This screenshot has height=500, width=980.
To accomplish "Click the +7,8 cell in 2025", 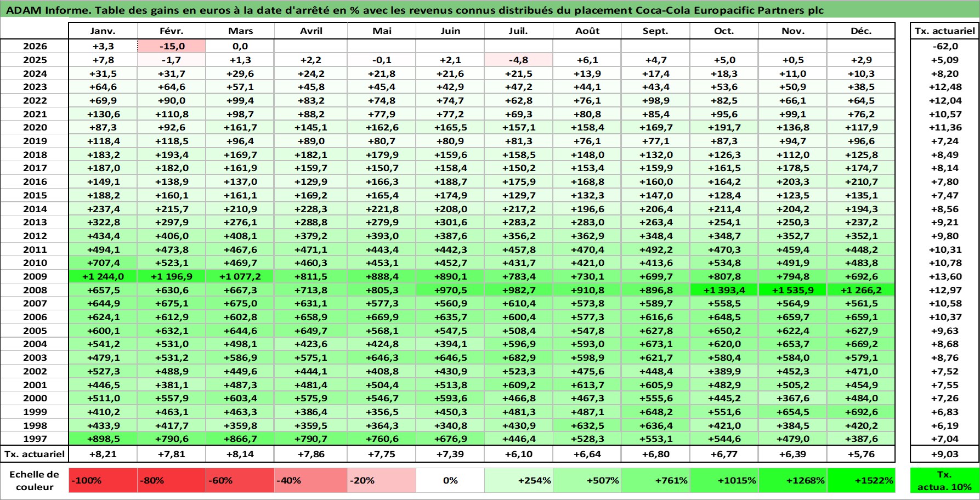I will point(103,60).
